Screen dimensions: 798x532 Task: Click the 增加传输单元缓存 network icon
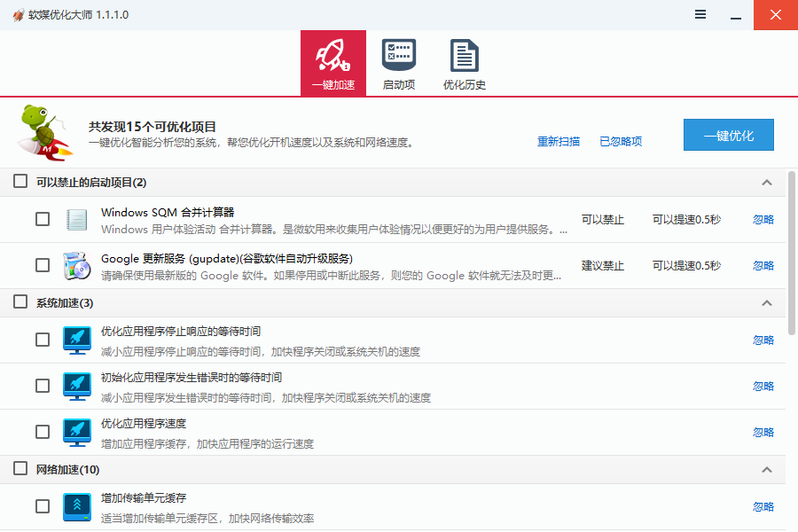pyautogui.click(x=77, y=506)
